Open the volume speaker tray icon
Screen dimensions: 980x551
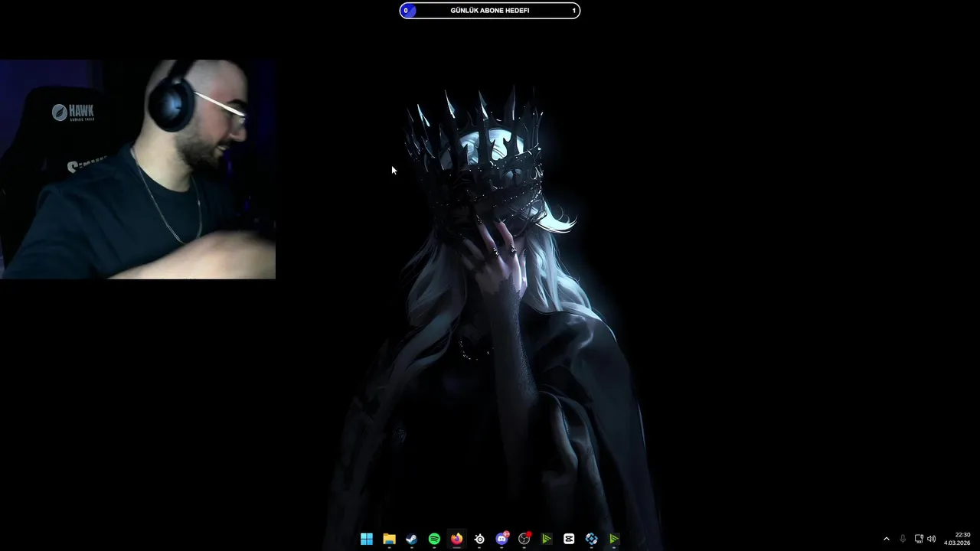[x=932, y=539]
